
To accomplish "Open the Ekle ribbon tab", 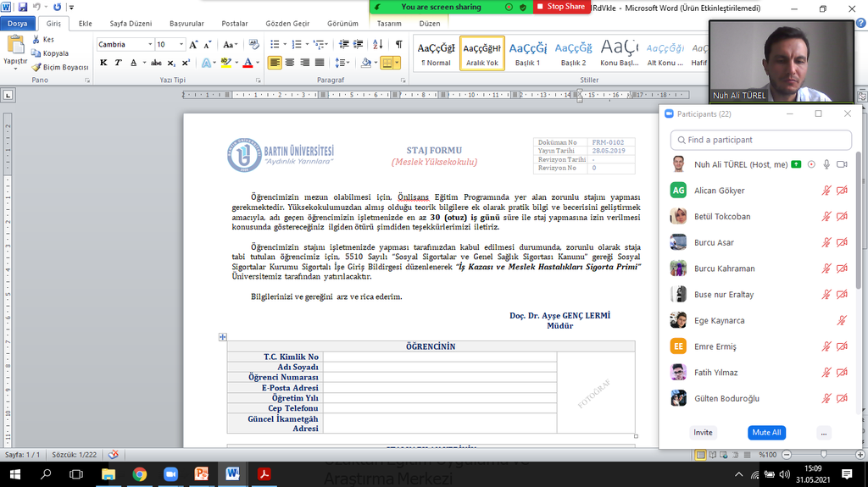I will [x=86, y=24].
